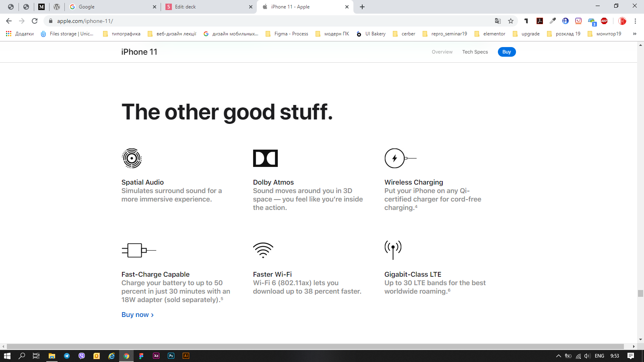Open the Files storage bookmark
Viewport: 644px width, 362px height.
click(67, 34)
